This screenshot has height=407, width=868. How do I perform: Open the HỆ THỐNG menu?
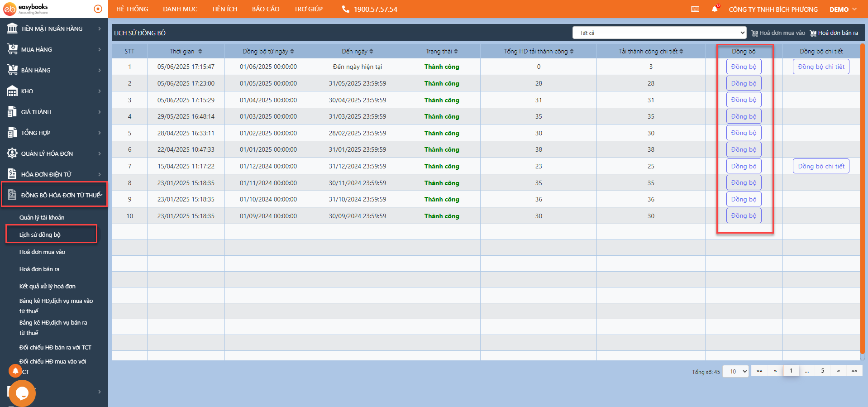tap(132, 9)
